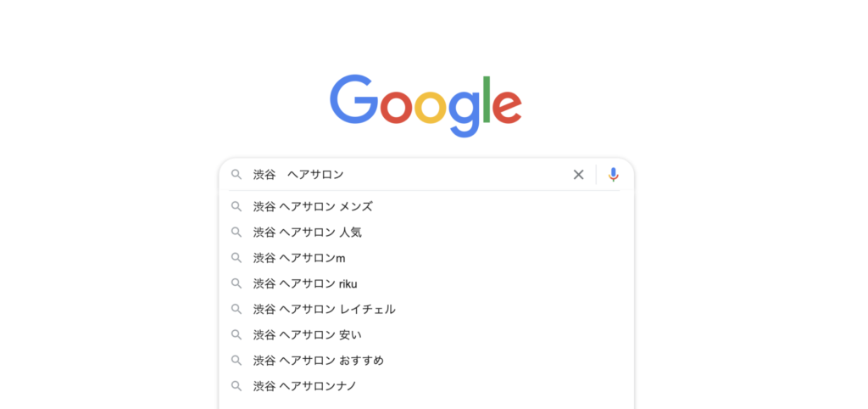
Task: Click search icon beside ヘアサロンナノ suggestion
Action: click(236, 386)
